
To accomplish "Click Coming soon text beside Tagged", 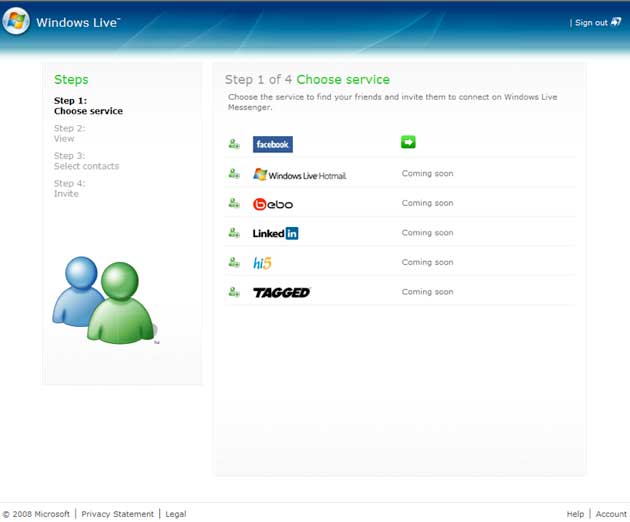I will pos(428,292).
